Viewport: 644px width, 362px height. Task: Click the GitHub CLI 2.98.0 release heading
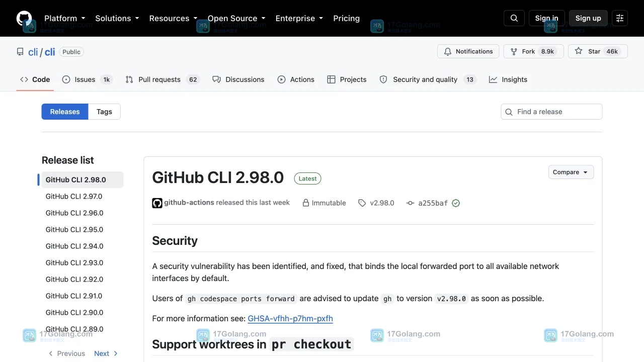click(x=218, y=177)
